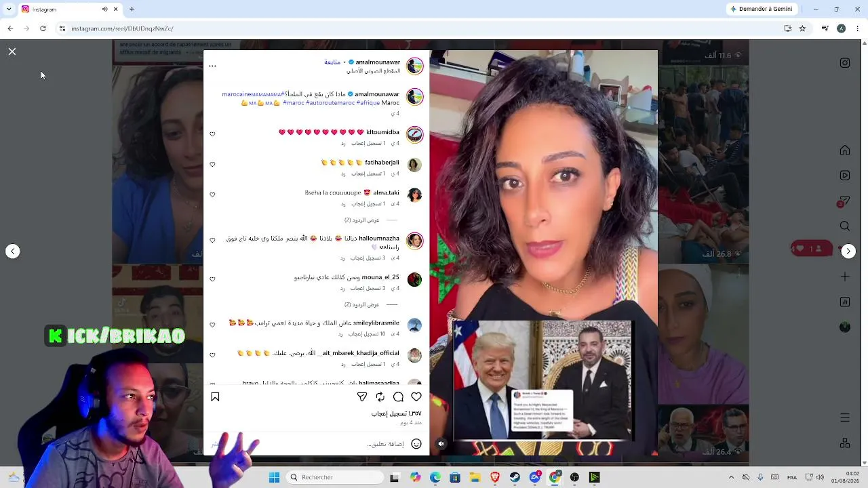Open Brave browser from the taskbar
Screen dimensions: 868x488
pyautogui.click(x=495, y=477)
